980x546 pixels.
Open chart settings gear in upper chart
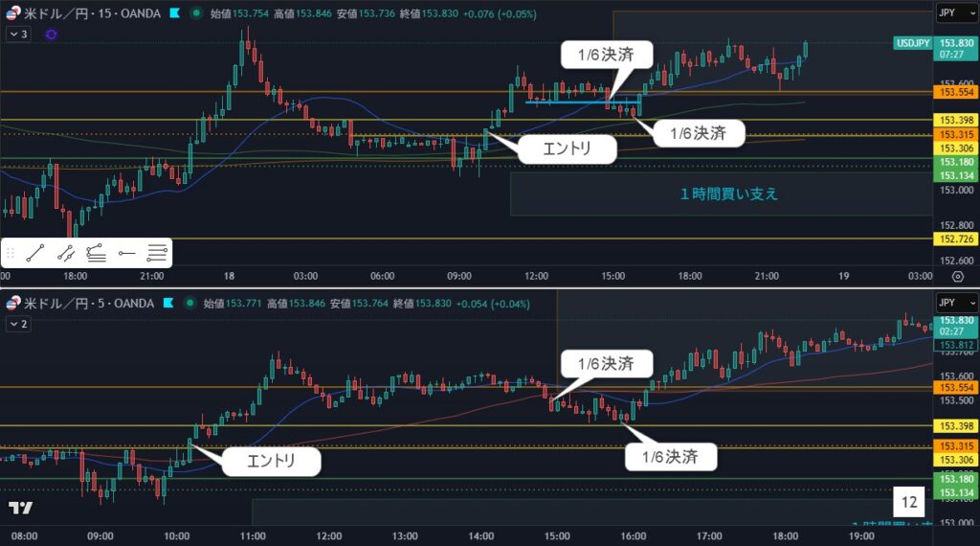tap(958, 276)
